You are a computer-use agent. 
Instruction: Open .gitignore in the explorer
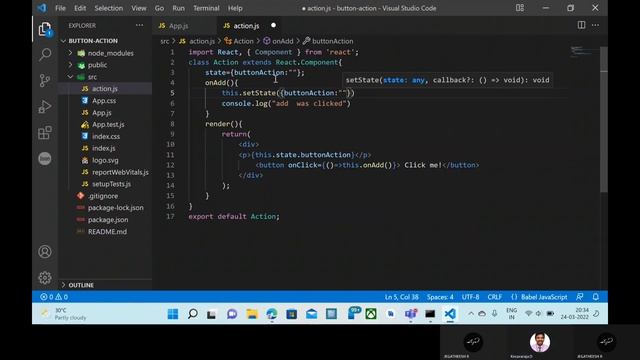tap(103, 196)
